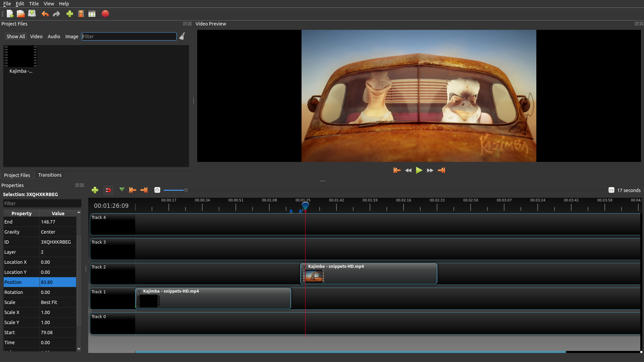Select the Kajimba file thumbnail in Project Files
Viewport: 644px width, 362px height.
coord(21,56)
